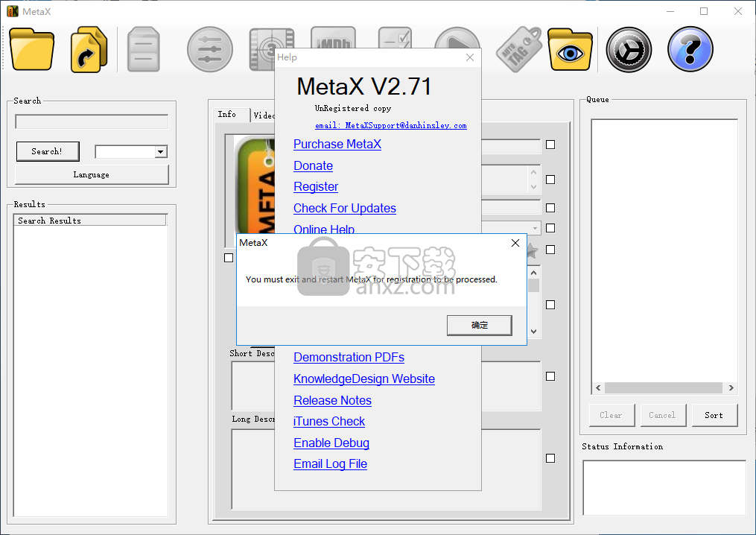This screenshot has height=535, width=756.
Task: Click the Check For Updates link
Action: [345, 209]
